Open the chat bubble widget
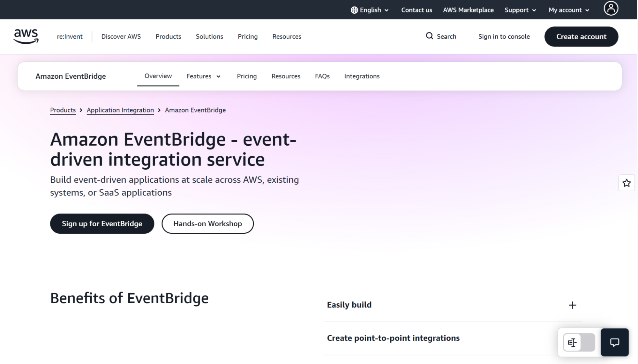 pos(614,342)
